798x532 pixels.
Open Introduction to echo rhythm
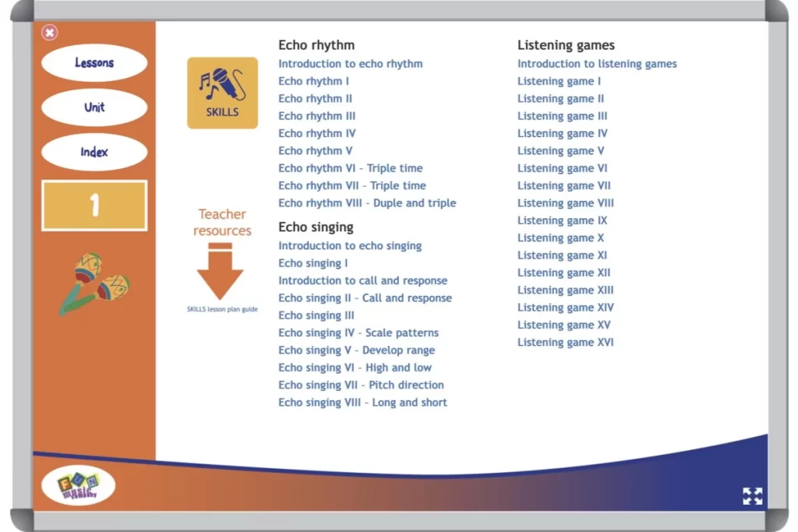tap(350, 64)
